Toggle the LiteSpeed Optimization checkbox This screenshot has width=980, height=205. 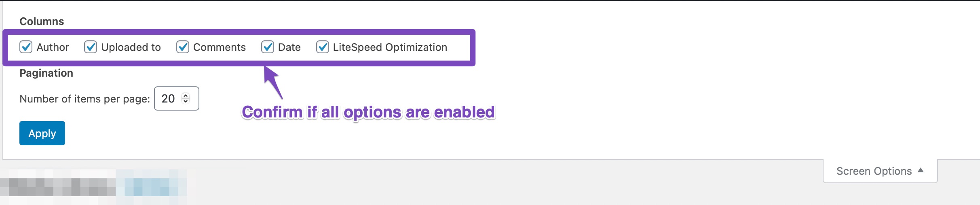coord(323,47)
